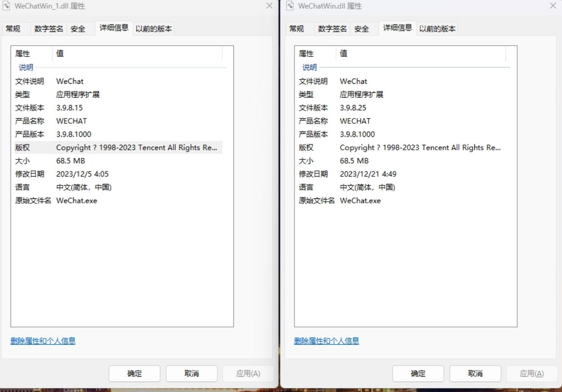Click 值 column header in WeChatWin.dll window

(421, 53)
